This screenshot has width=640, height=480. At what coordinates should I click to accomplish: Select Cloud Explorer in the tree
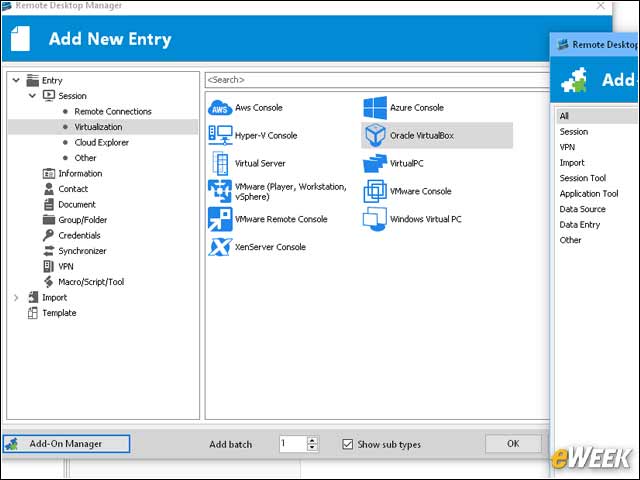pos(102,142)
